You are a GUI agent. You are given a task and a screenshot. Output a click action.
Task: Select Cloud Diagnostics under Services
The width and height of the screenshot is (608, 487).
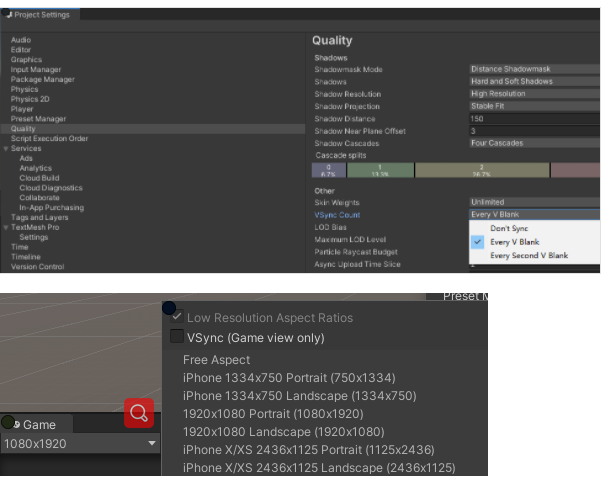tap(51, 188)
